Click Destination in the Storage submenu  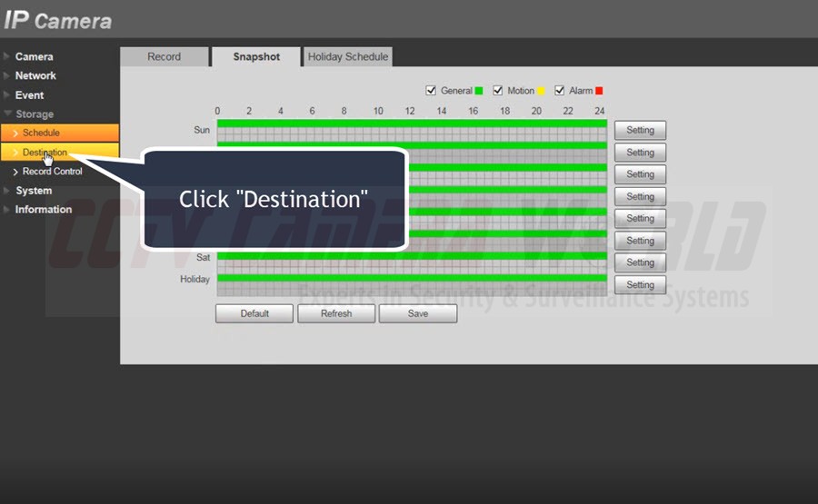click(45, 153)
